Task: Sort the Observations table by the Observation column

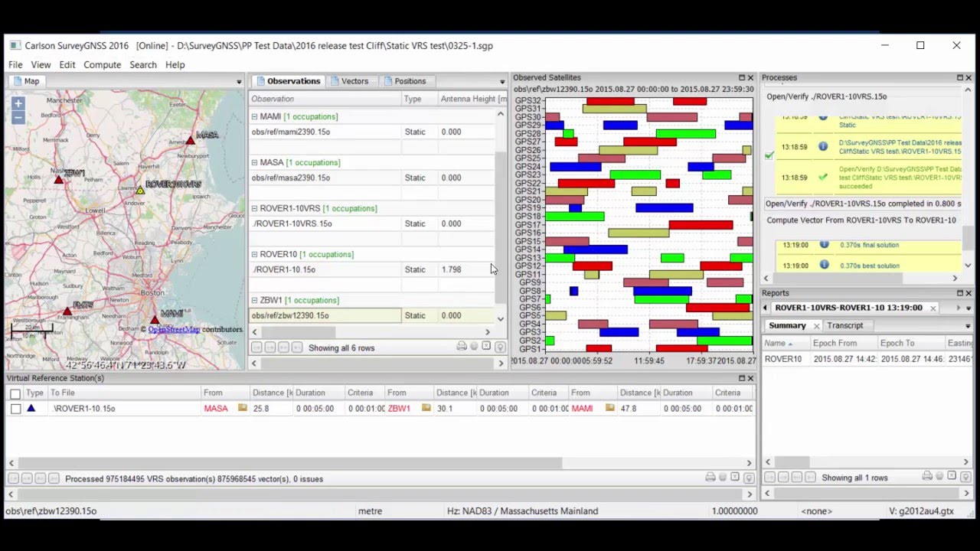Action: pos(325,99)
